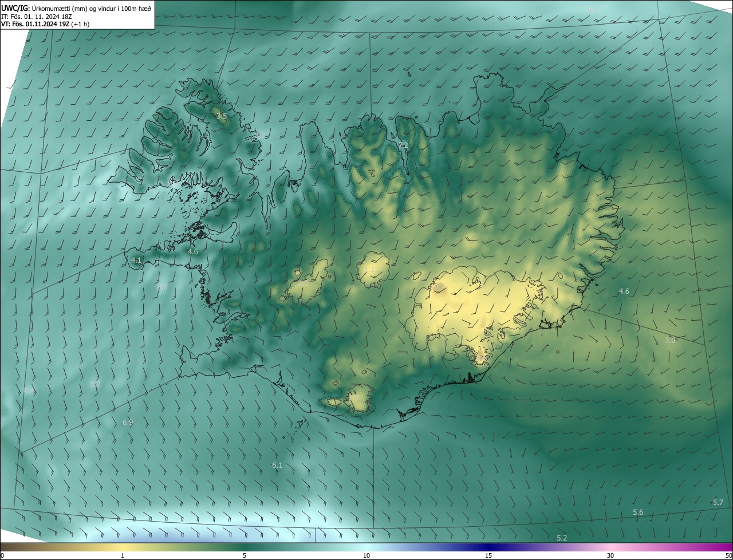Screen dimensions: 733x560
Task: Click the colorbar tick label 5
Action: pyautogui.click(x=245, y=556)
